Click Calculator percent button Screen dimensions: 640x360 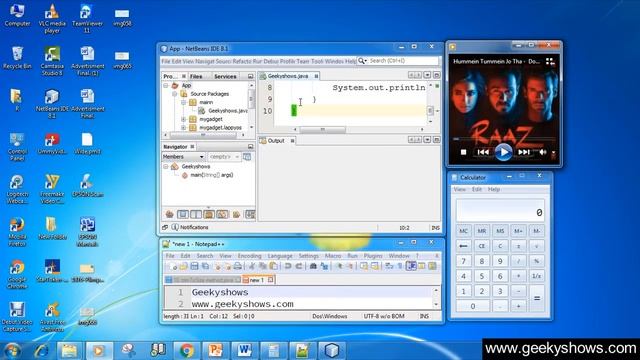[537, 261]
